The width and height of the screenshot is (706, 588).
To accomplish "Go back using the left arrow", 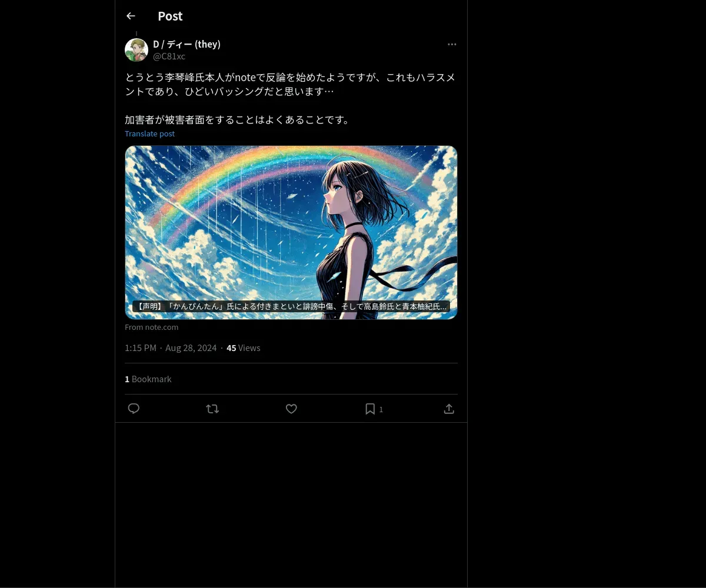I will coord(131,16).
